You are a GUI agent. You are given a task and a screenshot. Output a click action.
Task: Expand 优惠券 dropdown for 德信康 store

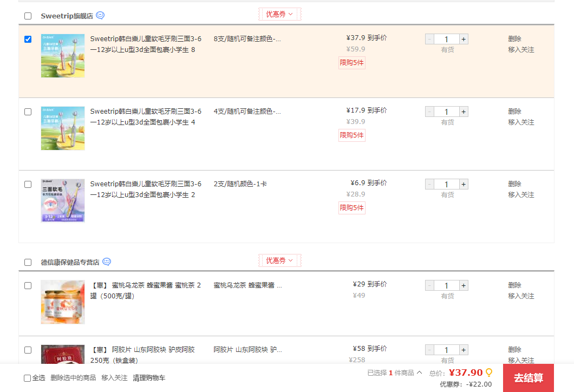279,260
